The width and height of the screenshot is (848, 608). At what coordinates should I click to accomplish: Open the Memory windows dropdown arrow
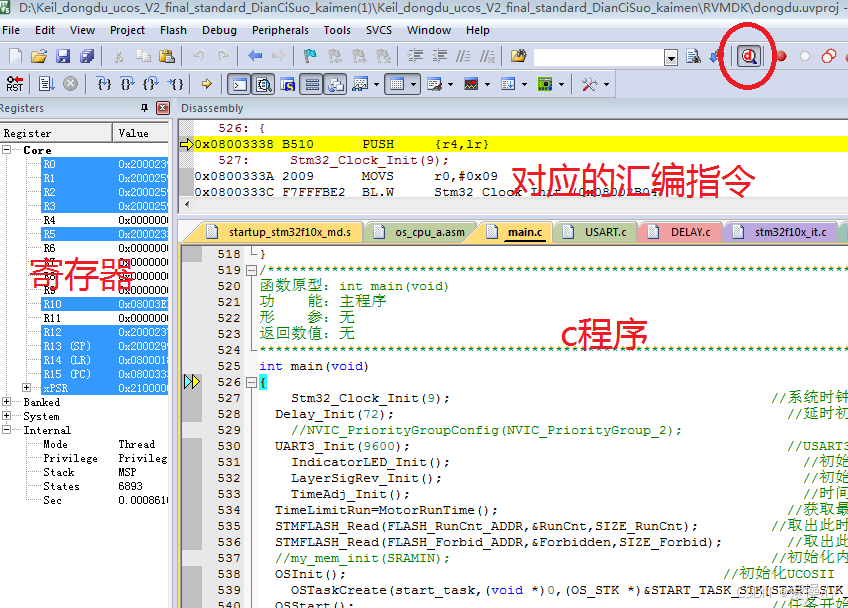pyautogui.click(x=414, y=84)
